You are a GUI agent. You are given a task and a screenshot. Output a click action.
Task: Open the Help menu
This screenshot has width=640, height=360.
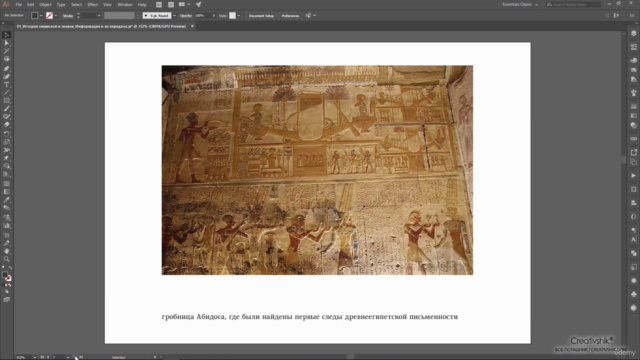click(x=142, y=4)
